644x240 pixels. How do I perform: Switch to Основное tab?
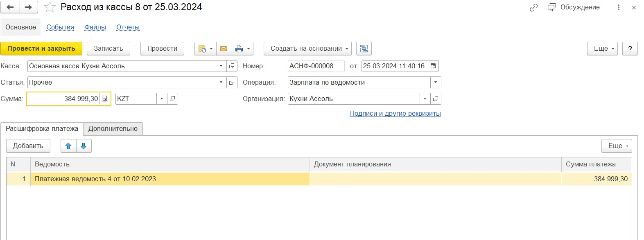point(20,27)
